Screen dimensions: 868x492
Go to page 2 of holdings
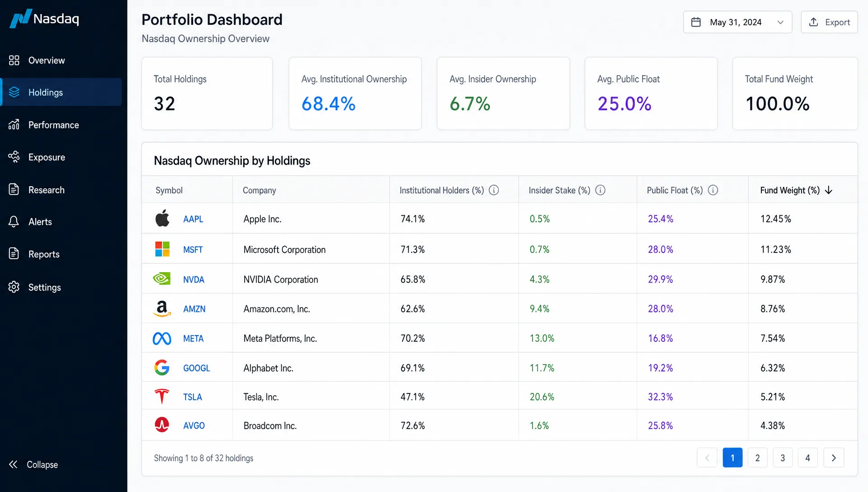coord(758,458)
